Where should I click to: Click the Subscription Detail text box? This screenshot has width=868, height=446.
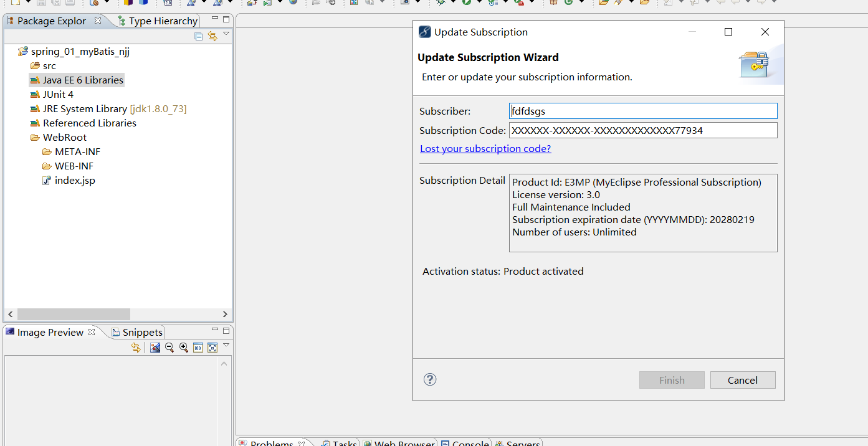(x=643, y=213)
